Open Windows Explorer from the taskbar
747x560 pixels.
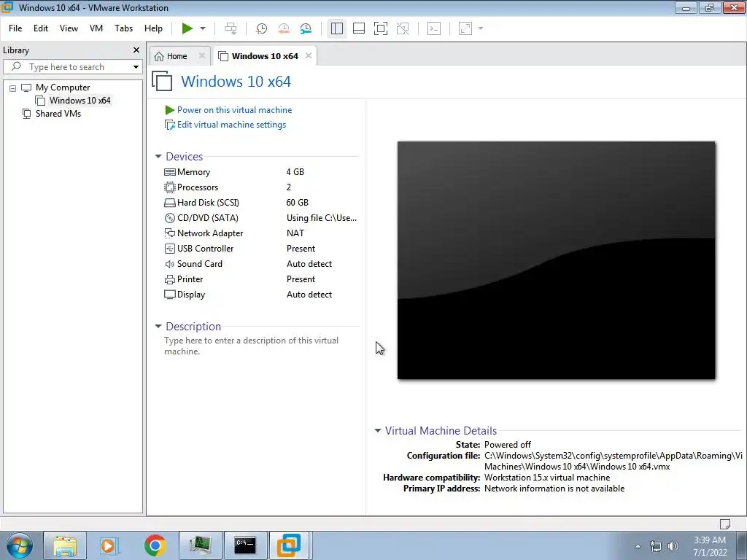(65, 545)
